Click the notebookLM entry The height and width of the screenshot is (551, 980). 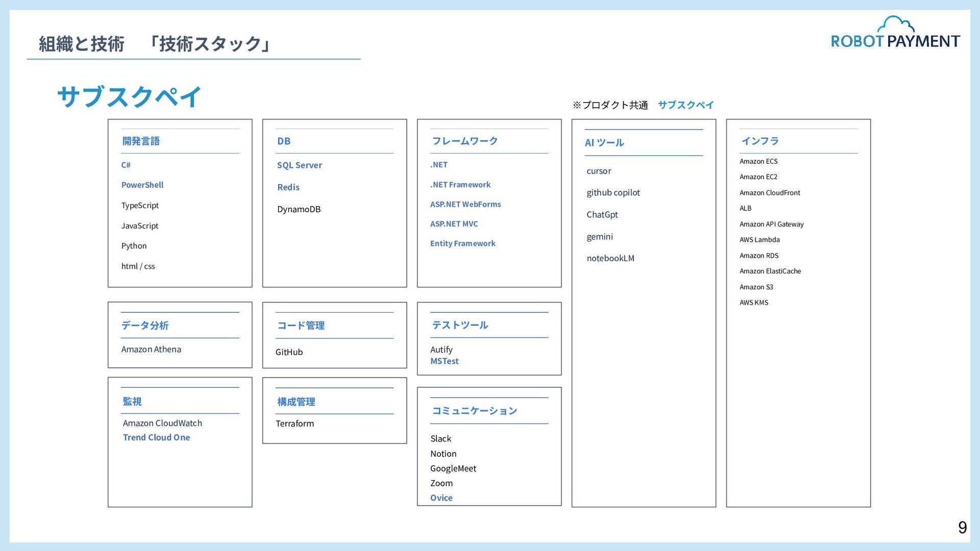click(610, 258)
